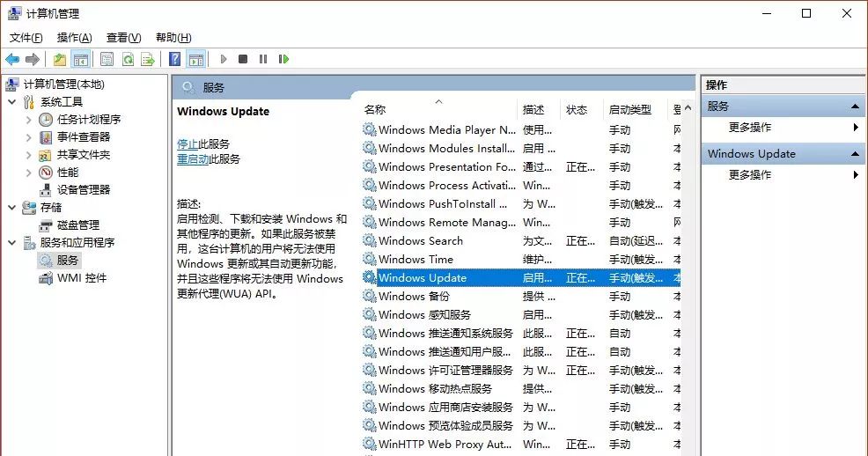Select 服务 node in the tree
The image size is (868, 456).
pos(68,260)
